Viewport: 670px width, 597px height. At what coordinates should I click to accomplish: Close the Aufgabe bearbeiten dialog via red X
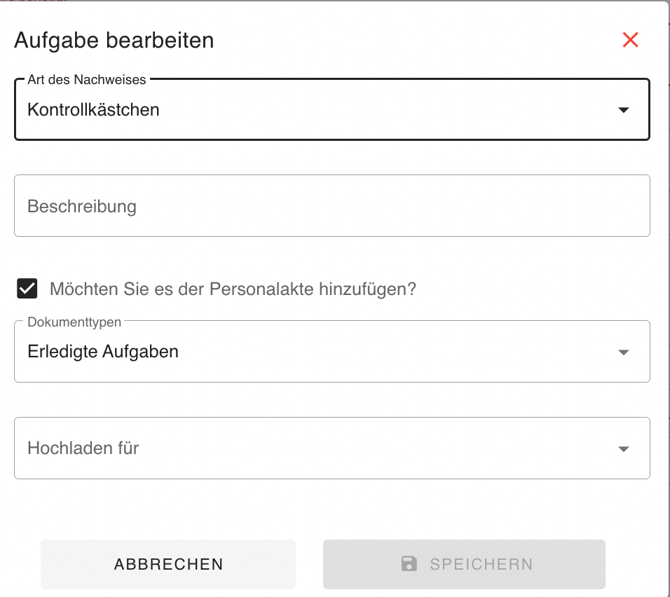pos(630,40)
